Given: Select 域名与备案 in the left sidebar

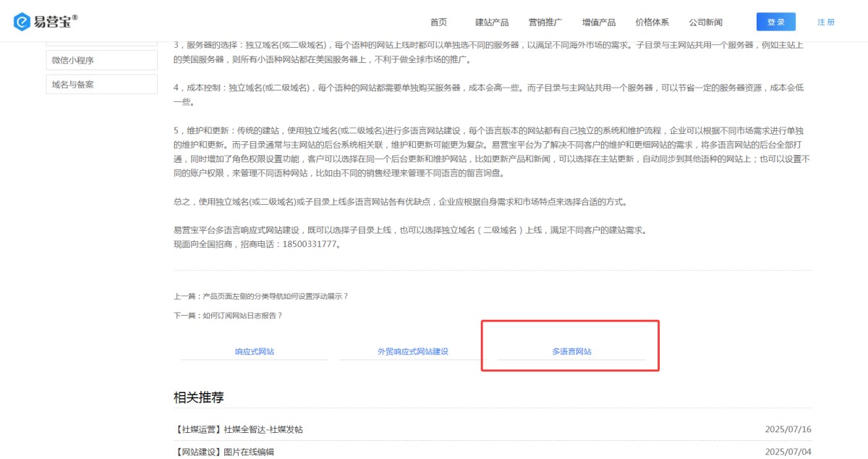Looking at the screenshot, I should click(101, 85).
